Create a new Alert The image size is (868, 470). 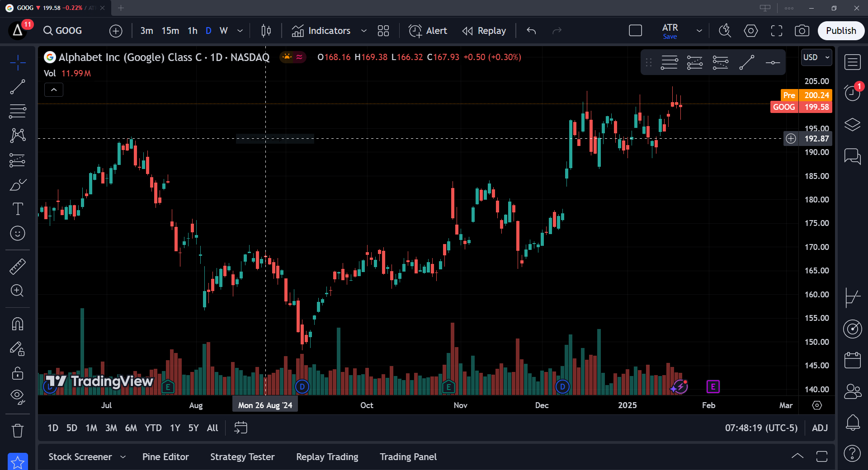(428, 31)
